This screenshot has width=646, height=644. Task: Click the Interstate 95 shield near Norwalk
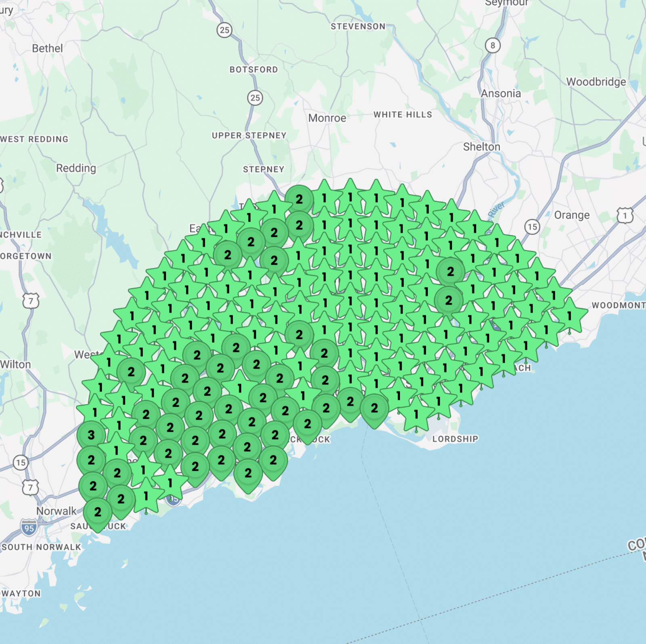pos(29,528)
